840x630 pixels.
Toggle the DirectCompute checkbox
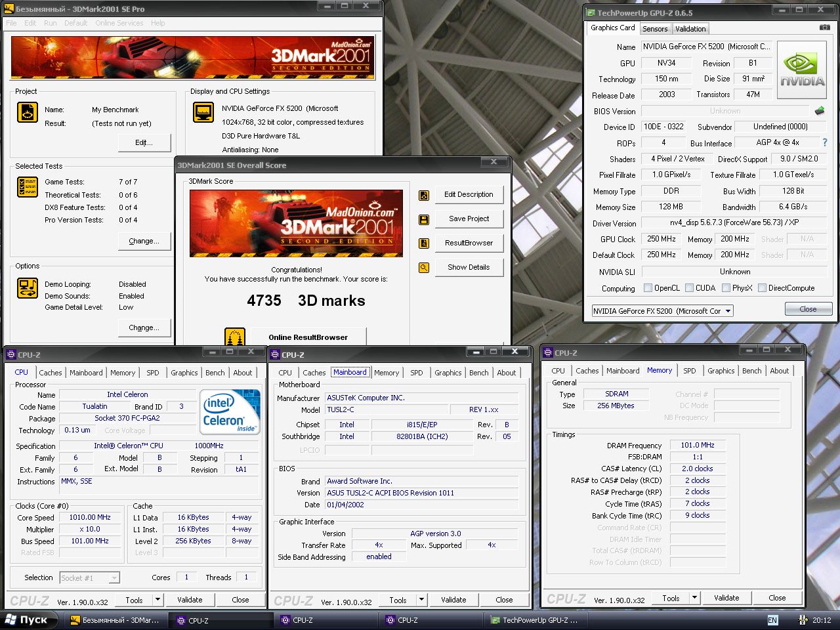point(762,288)
